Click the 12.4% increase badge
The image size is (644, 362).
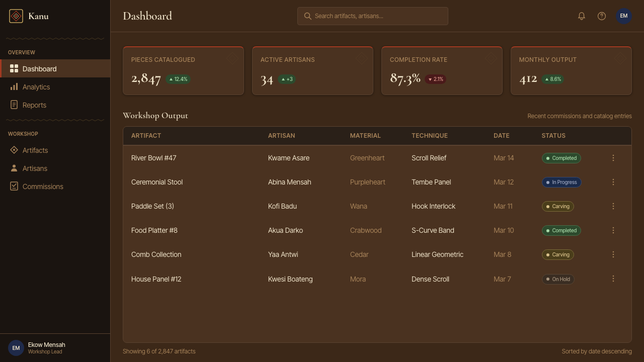178,79
